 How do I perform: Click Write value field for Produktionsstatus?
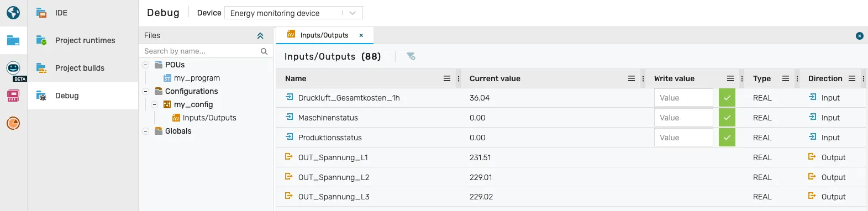click(x=683, y=138)
